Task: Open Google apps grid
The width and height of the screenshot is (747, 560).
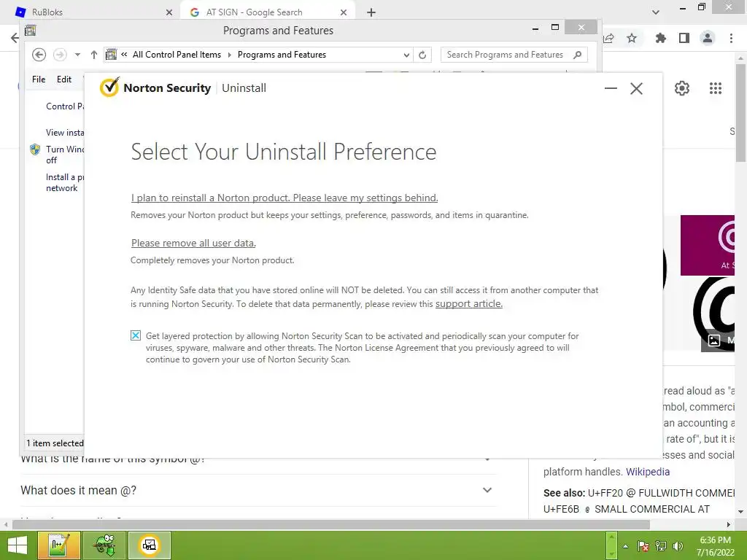Action: (x=716, y=88)
